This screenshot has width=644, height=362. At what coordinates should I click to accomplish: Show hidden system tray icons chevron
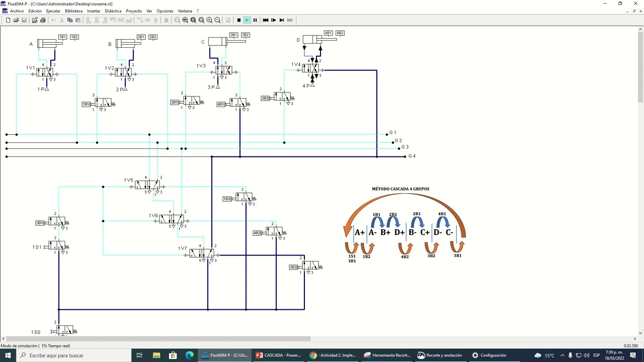coord(562,355)
